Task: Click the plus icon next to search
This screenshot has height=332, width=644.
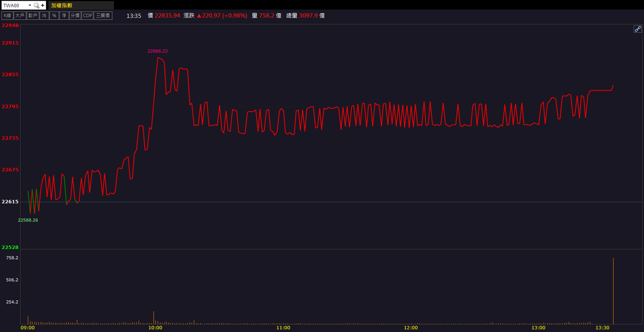Action: (43, 6)
